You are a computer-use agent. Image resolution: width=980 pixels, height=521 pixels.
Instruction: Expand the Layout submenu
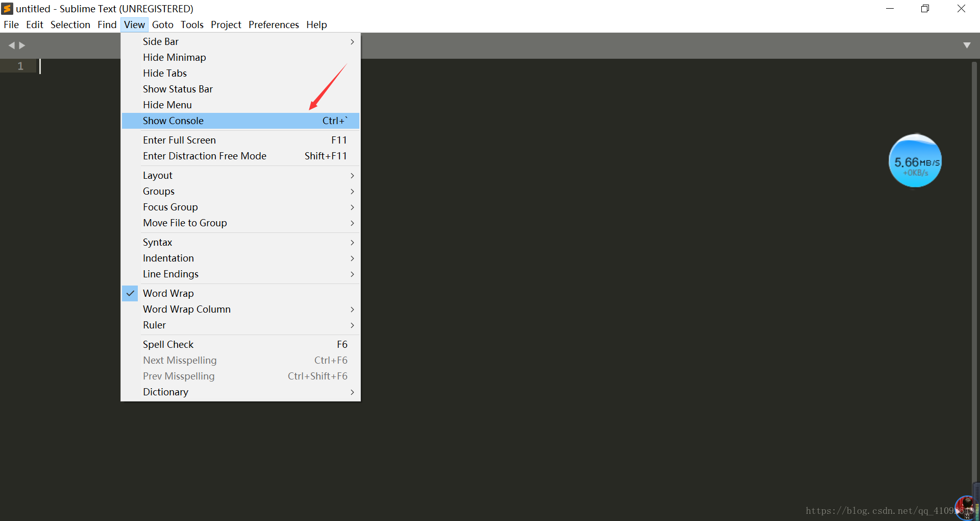[241, 175]
